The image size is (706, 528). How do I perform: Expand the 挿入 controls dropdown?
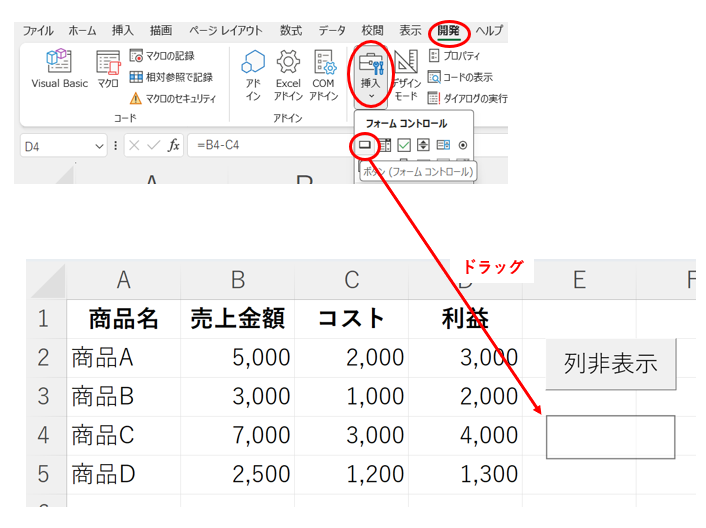371,96
